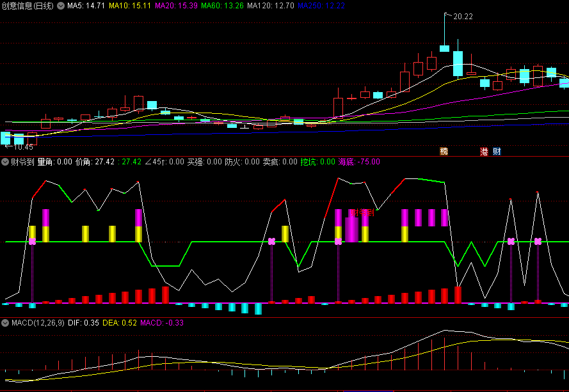Expand the 财爷到 indicator options arrow
This screenshot has width=569, height=392.
click(x=4, y=162)
